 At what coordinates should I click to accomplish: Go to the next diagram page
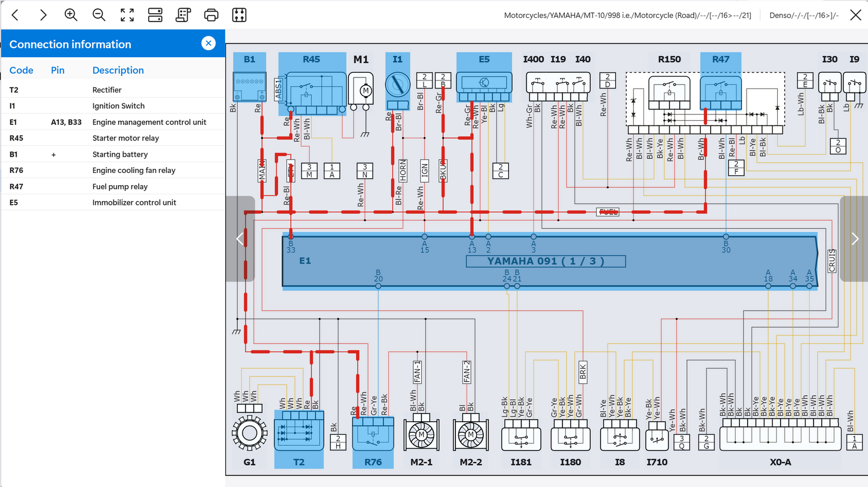click(x=854, y=238)
